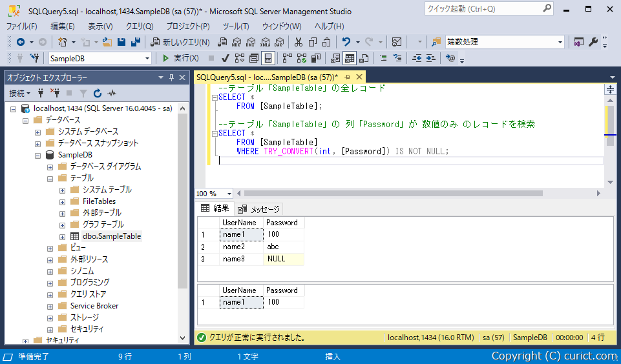
Task: Click the Open File folder icon
Action: (107, 42)
